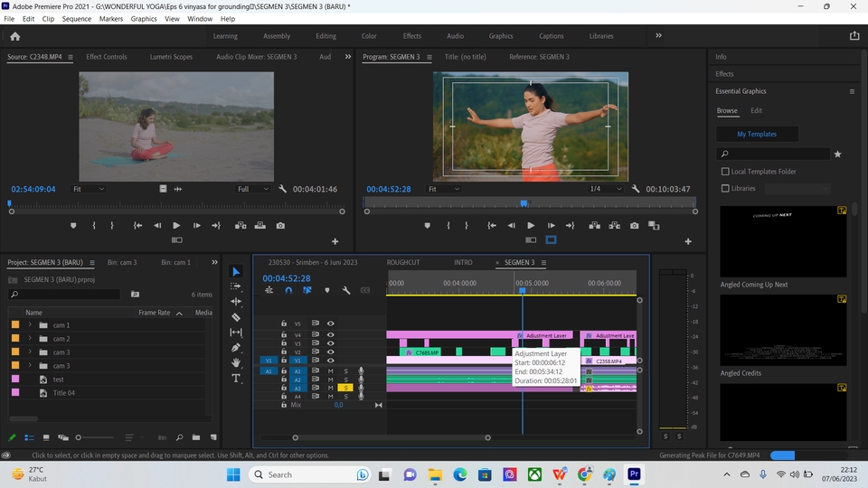Switch to Edit tab in Essential Graphics
Viewport: 868px width, 488px height.
[756, 110]
